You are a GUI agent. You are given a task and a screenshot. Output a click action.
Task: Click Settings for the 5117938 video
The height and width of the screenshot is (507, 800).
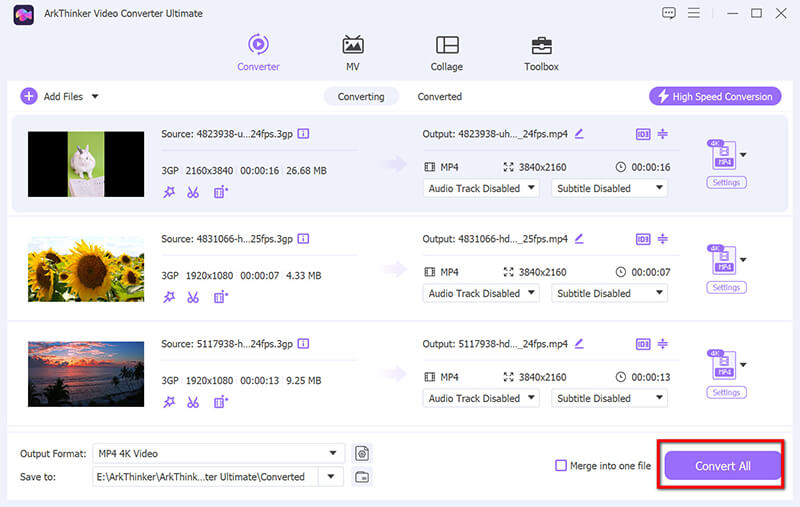pos(726,392)
